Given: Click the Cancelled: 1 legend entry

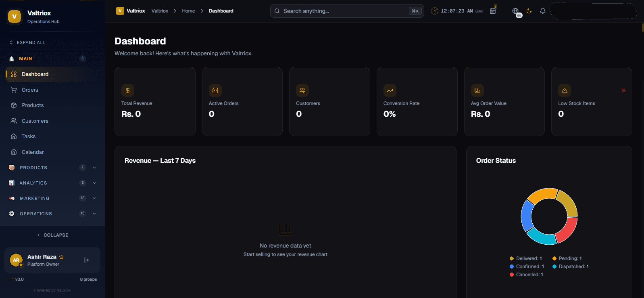Looking at the screenshot, I should point(527,275).
